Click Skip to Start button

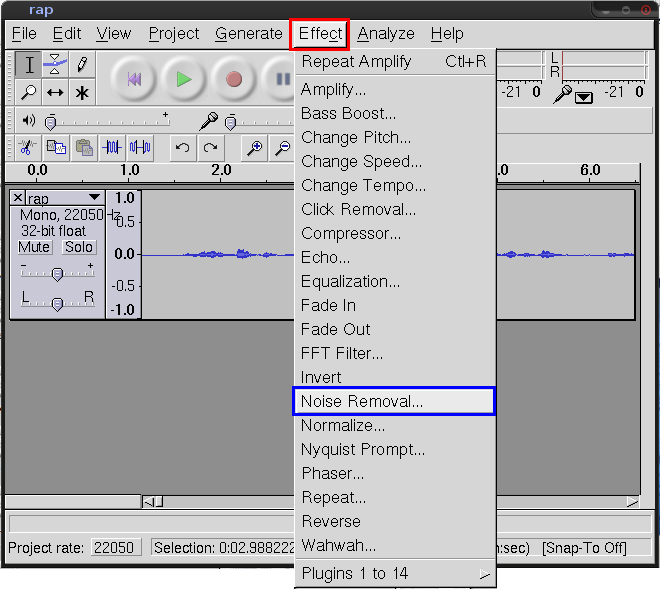[x=134, y=79]
